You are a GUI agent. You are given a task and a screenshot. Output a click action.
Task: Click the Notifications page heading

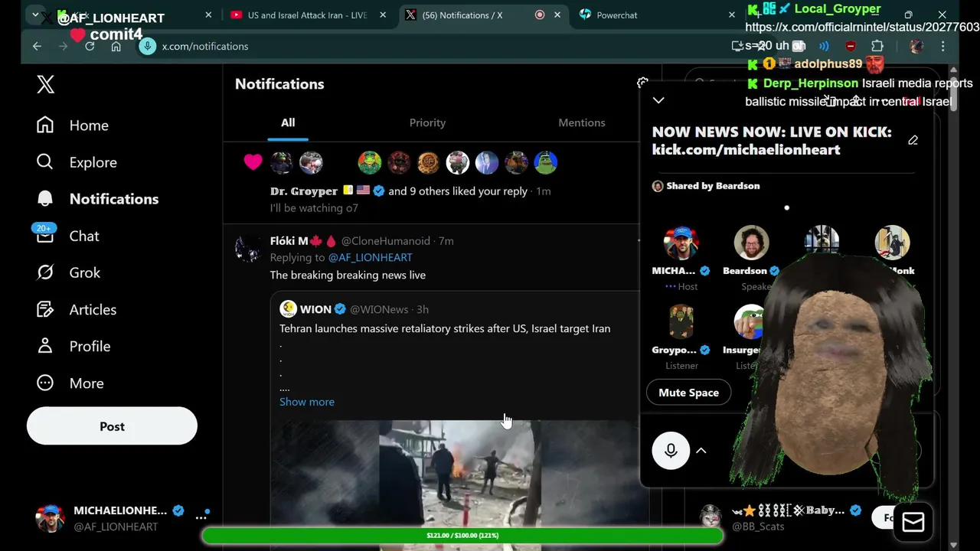279,84
